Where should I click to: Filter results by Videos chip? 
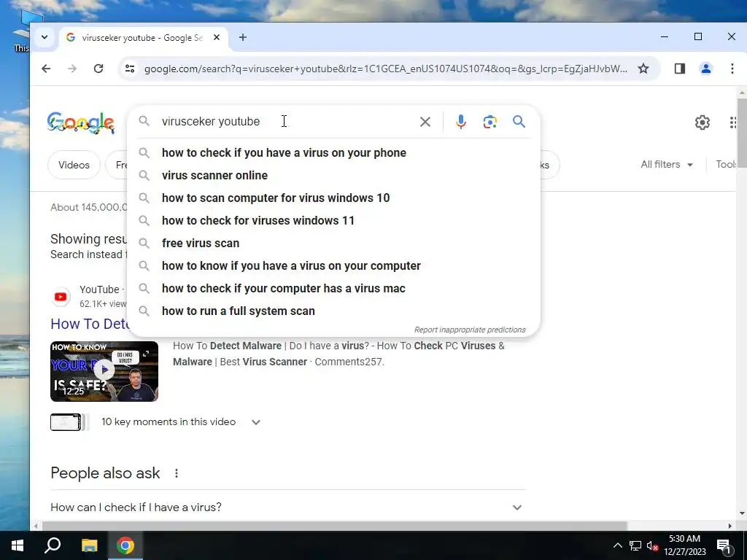(74, 165)
